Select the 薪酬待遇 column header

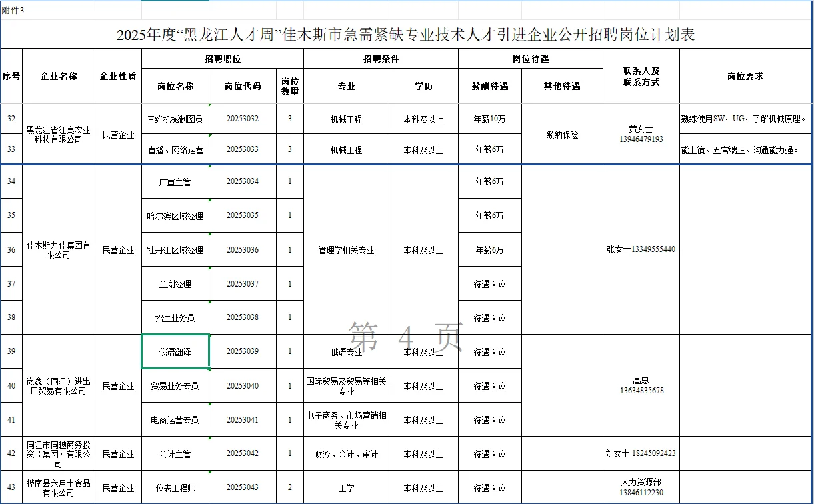pyautogui.click(x=490, y=86)
